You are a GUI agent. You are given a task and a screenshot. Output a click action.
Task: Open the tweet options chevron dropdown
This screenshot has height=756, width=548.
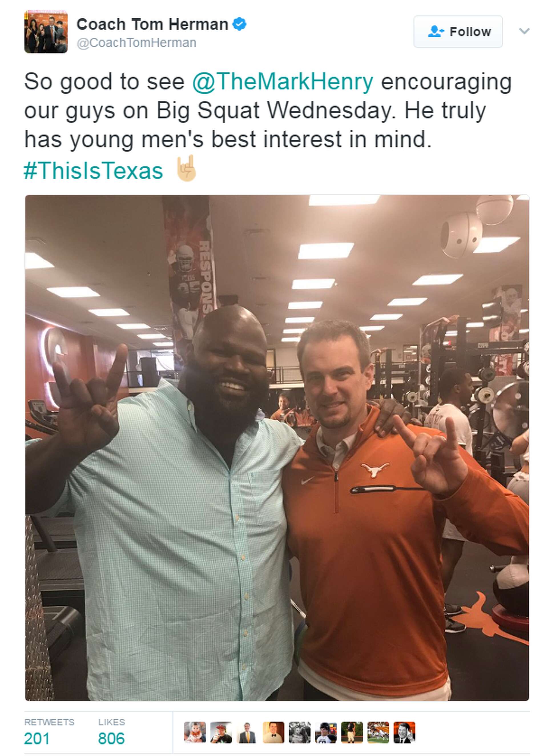pyautogui.click(x=524, y=31)
